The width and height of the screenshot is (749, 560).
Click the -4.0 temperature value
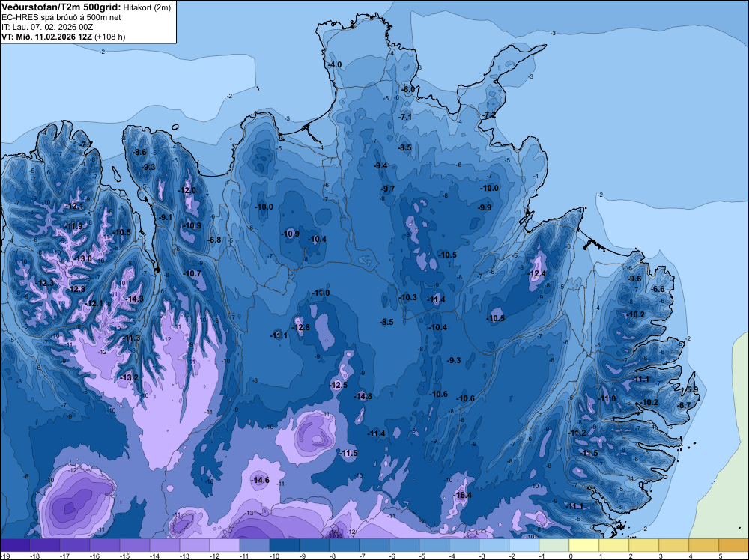[x=334, y=64]
